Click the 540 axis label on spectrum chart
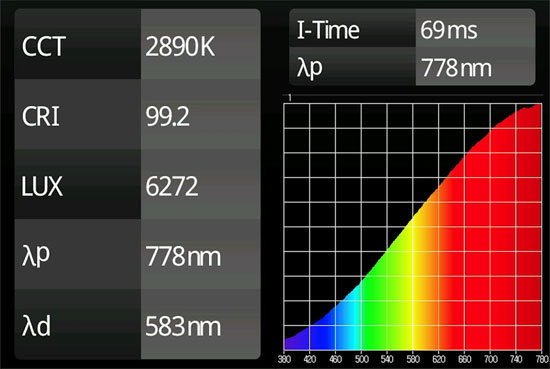 coord(387,359)
